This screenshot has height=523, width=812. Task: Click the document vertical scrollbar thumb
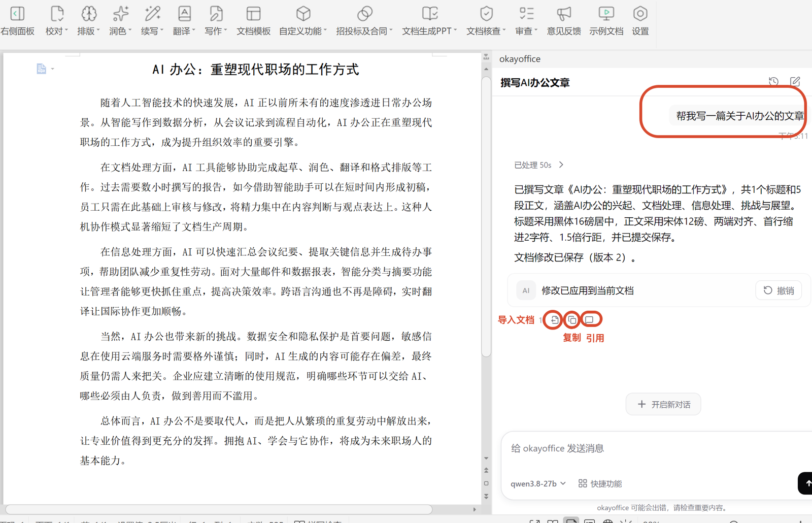pyautogui.click(x=486, y=217)
